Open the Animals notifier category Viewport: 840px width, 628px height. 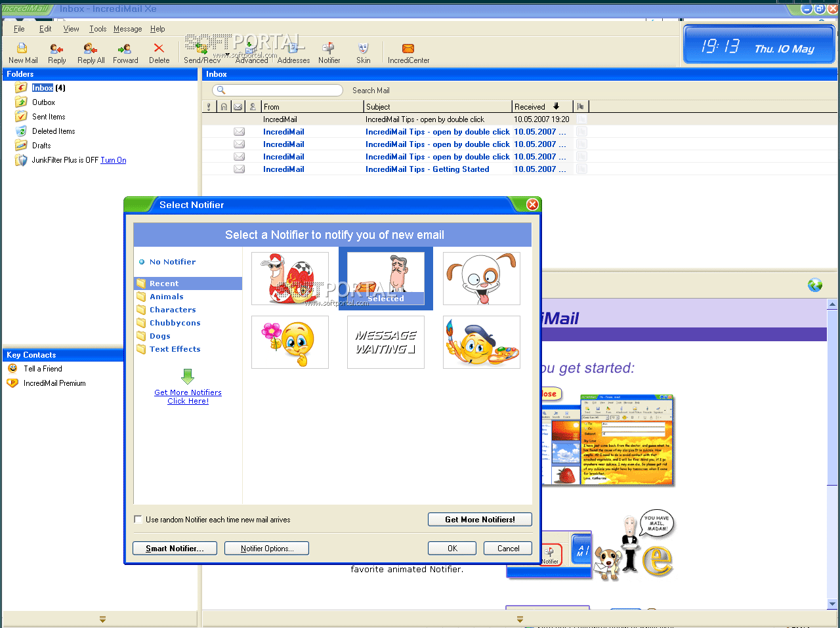[167, 297]
